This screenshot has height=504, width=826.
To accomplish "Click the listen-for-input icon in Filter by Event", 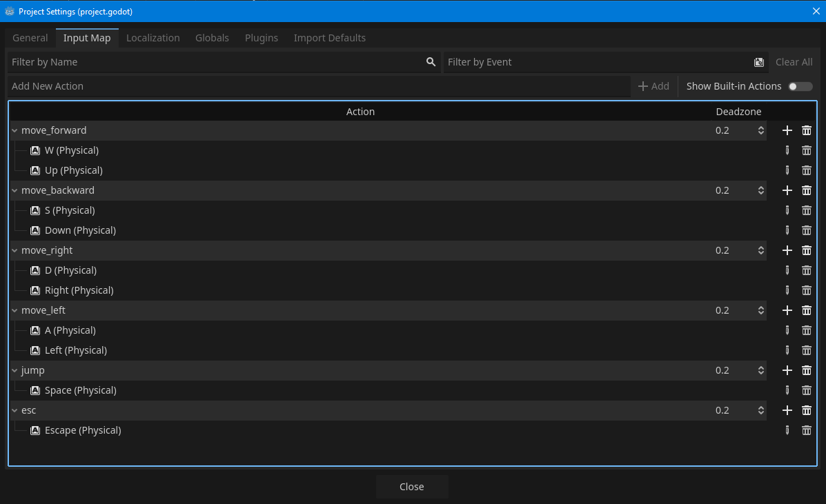I will pos(759,62).
